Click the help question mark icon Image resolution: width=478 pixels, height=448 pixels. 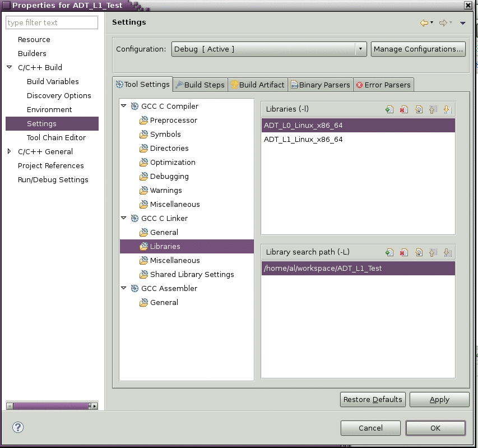tap(18, 427)
